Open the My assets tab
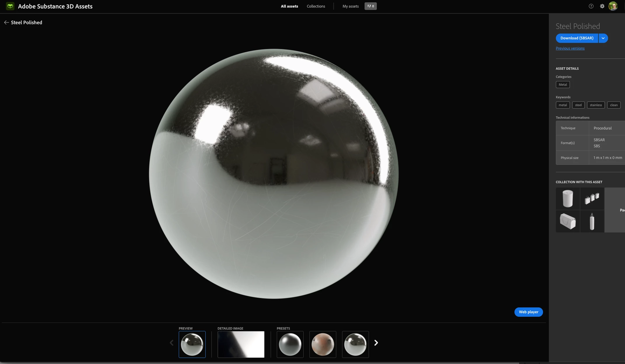This screenshot has width=625, height=364. coord(350,6)
